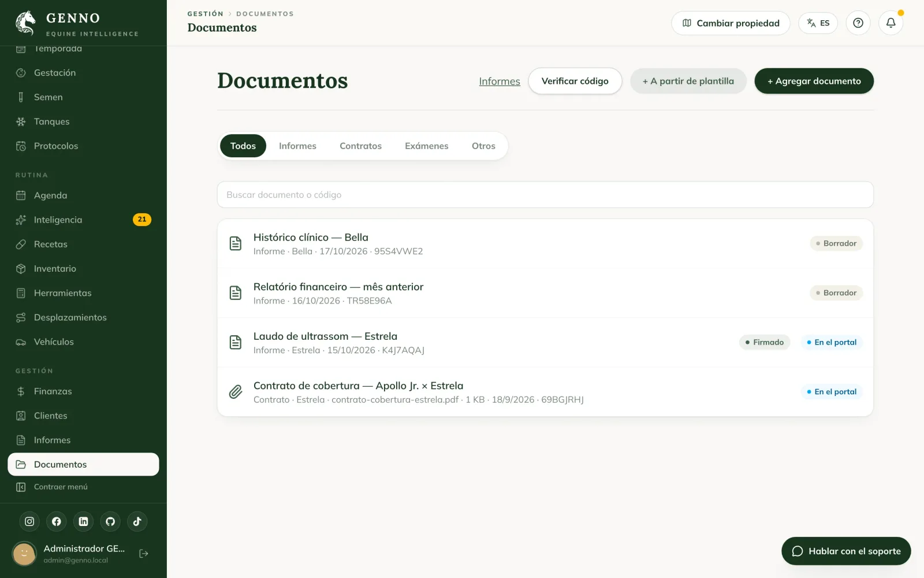Open the LinkedIn social link
The image size is (924, 578).
point(83,521)
